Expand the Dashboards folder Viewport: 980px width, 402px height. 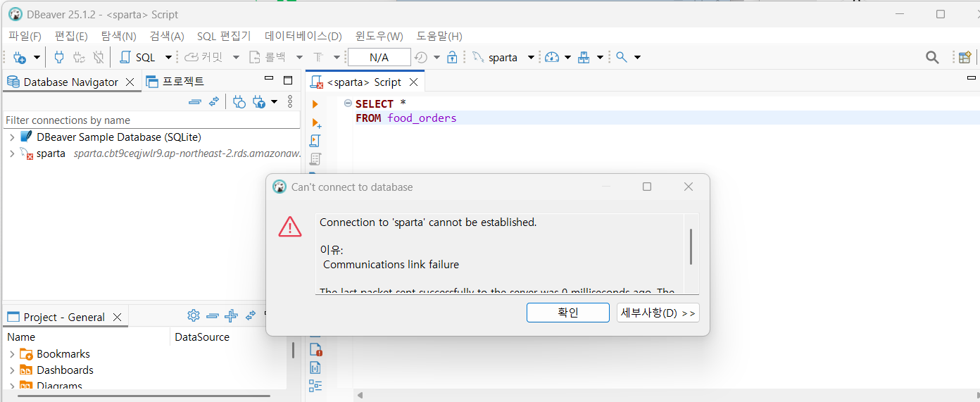[12, 370]
